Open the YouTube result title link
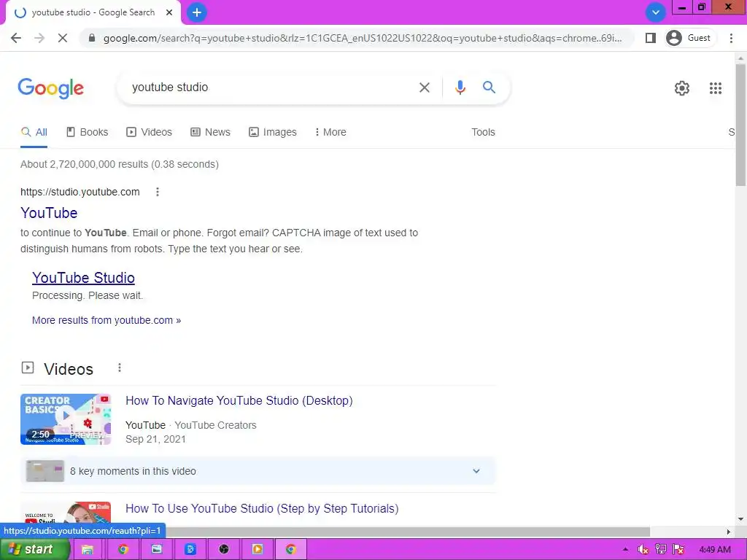Image resolution: width=747 pixels, height=560 pixels. pyautogui.click(x=49, y=213)
